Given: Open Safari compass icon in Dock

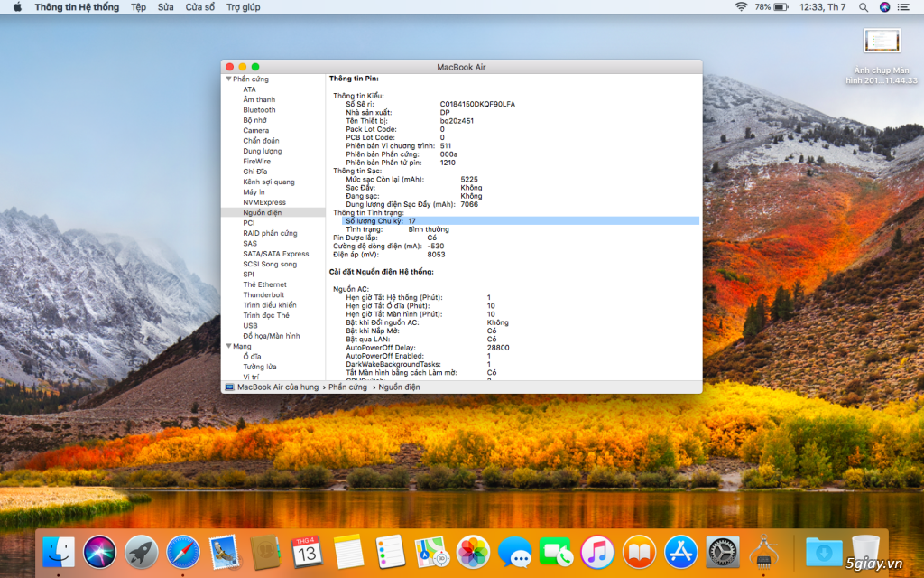Looking at the screenshot, I should 182,552.
